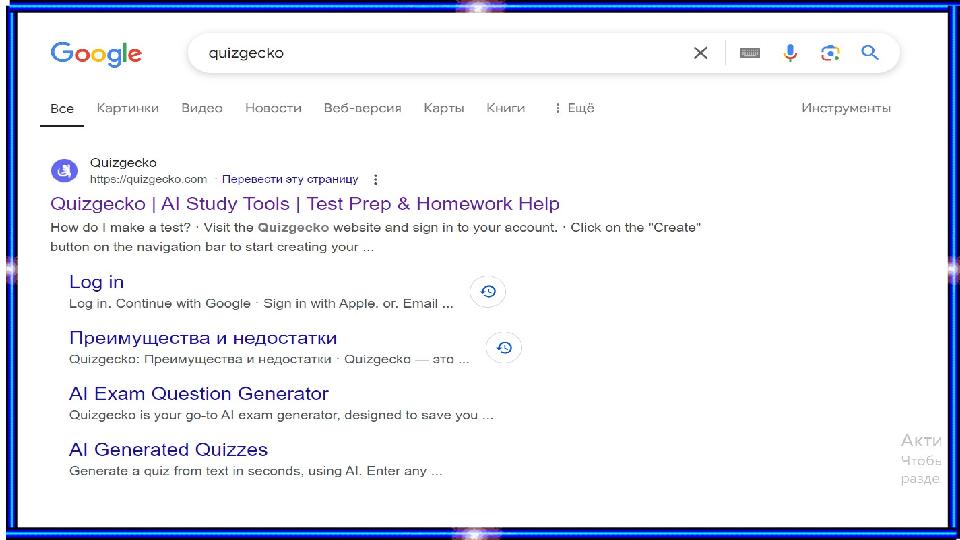Open AI Generated Quizzes sitelink

[168, 450]
